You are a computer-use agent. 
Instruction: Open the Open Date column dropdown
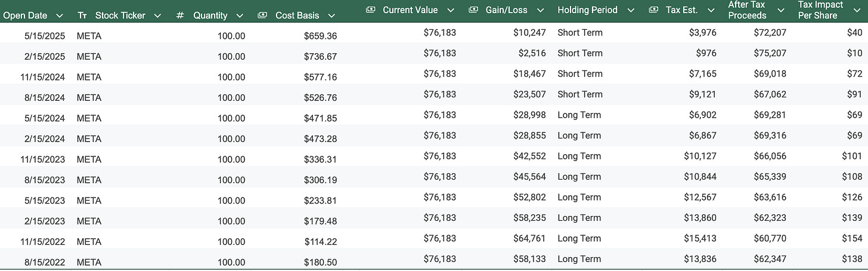[59, 16]
